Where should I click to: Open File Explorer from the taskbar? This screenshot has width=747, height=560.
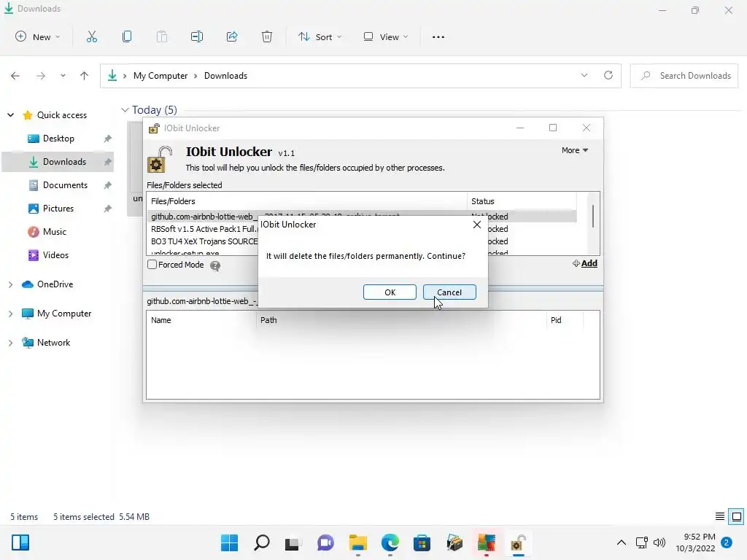click(x=357, y=542)
